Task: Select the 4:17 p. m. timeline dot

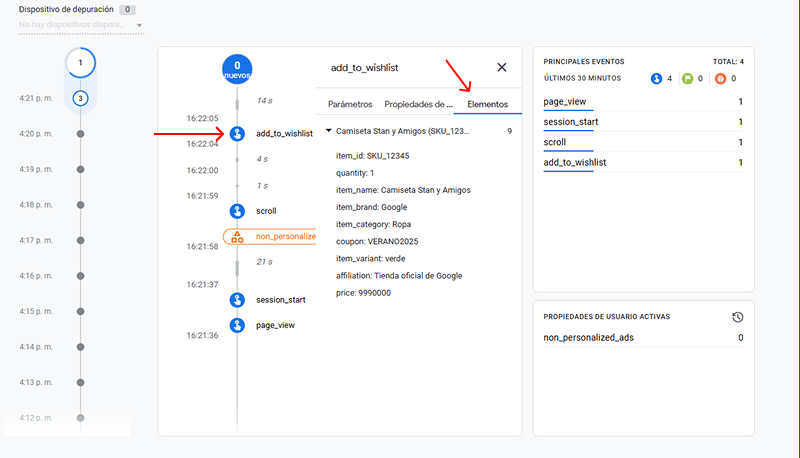Action: pos(80,240)
